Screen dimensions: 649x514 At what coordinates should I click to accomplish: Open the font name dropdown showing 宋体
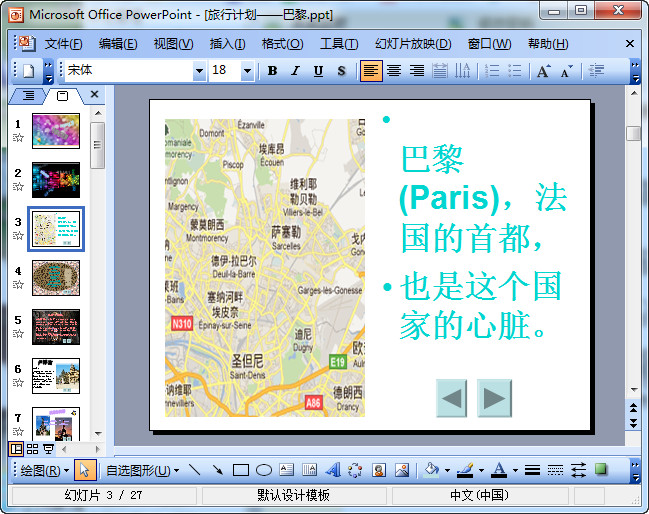point(199,71)
